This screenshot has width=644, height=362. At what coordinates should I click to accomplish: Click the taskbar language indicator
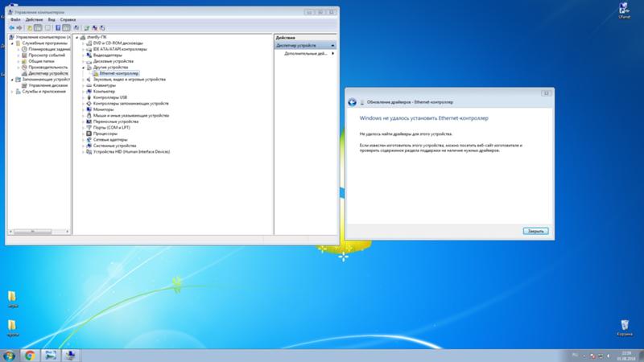tap(575, 356)
